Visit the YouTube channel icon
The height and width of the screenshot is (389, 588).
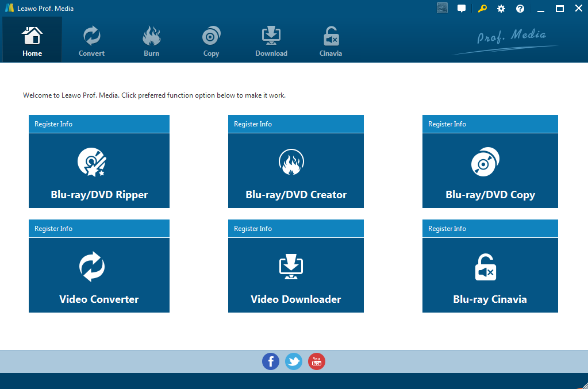tap(317, 361)
